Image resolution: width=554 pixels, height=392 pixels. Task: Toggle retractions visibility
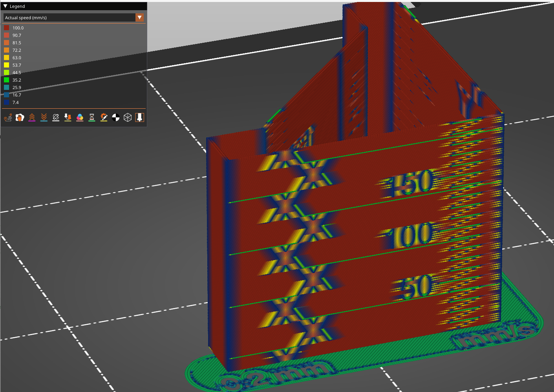(31, 117)
